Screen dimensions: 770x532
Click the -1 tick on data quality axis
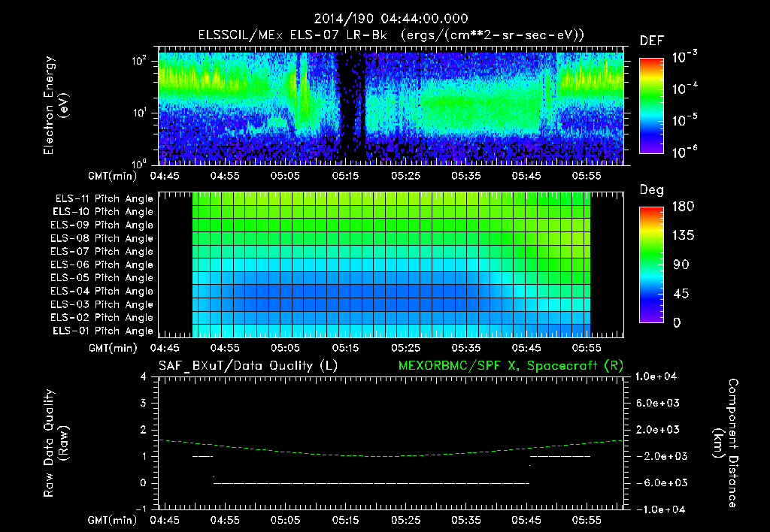pos(141,509)
